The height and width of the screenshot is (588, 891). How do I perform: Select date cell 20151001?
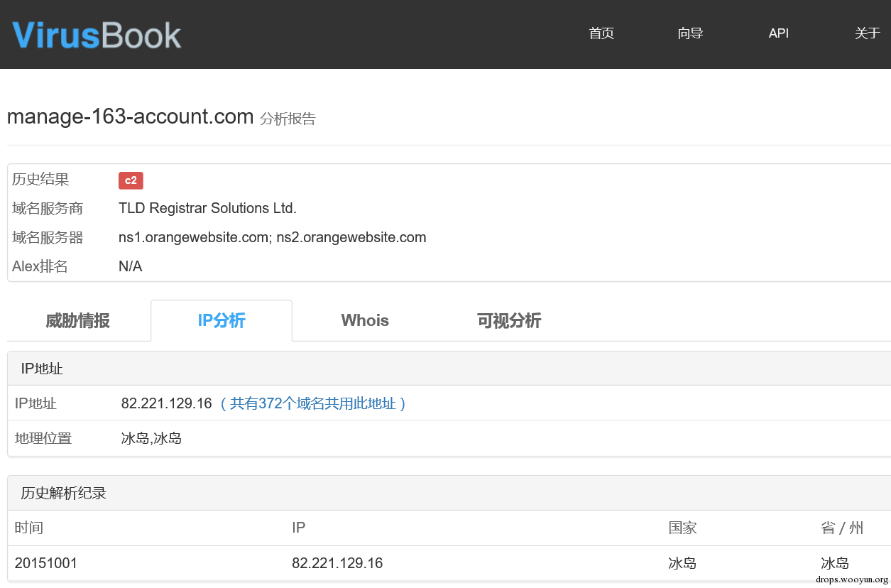click(x=46, y=563)
